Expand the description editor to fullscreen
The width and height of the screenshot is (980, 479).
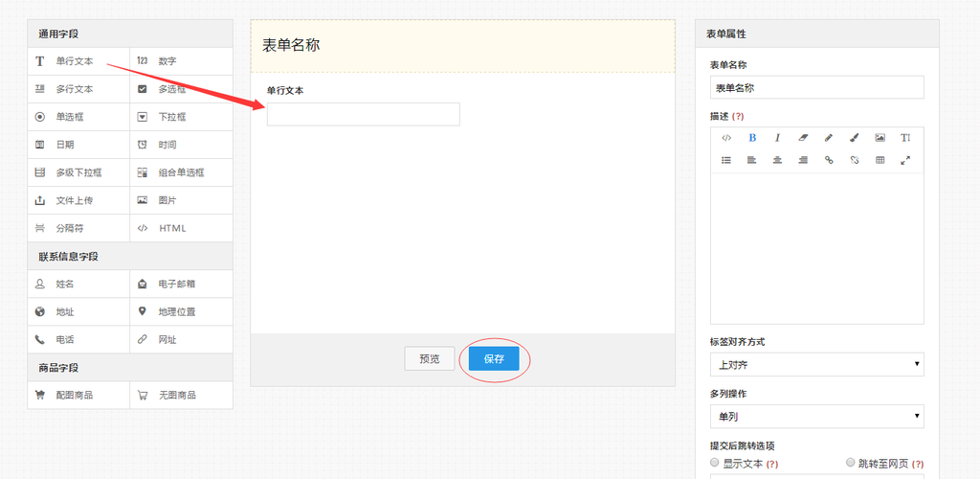pyautogui.click(x=905, y=160)
